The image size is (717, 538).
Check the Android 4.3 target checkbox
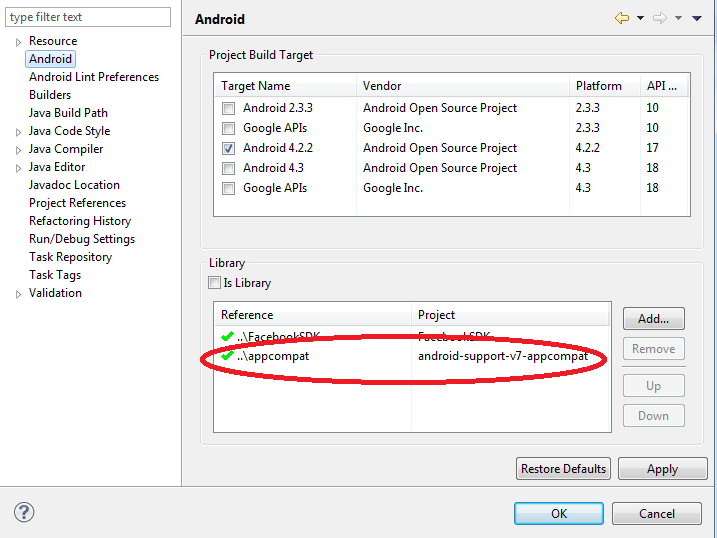(228, 169)
